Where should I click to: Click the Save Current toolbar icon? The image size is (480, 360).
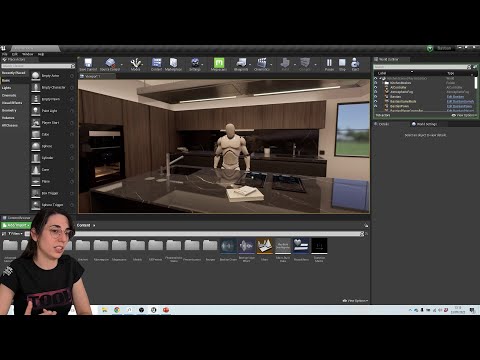pyautogui.click(x=88, y=64)
